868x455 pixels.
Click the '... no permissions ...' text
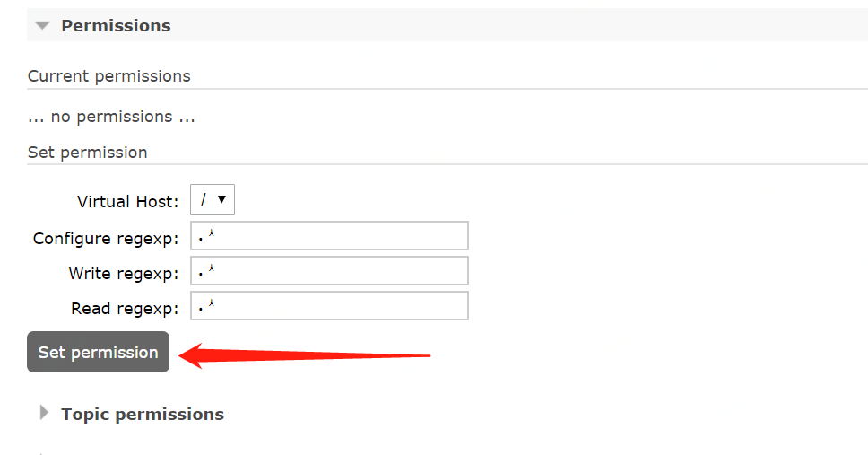(111, 117)
